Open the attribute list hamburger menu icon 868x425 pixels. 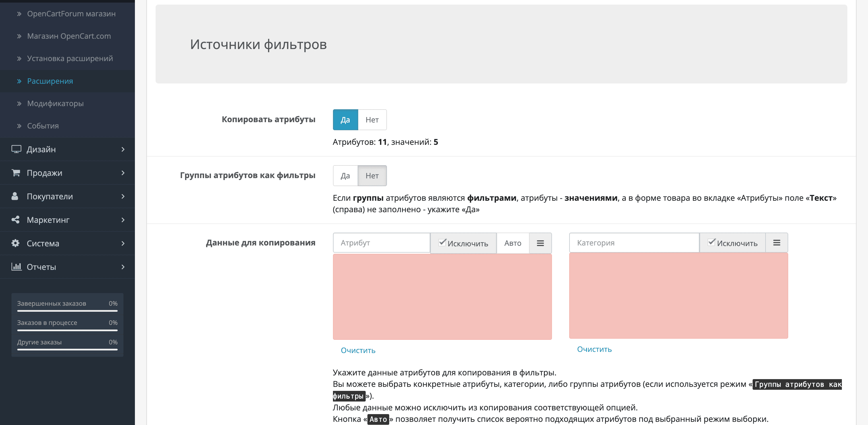pyautogui.click(x=540, y=243)
